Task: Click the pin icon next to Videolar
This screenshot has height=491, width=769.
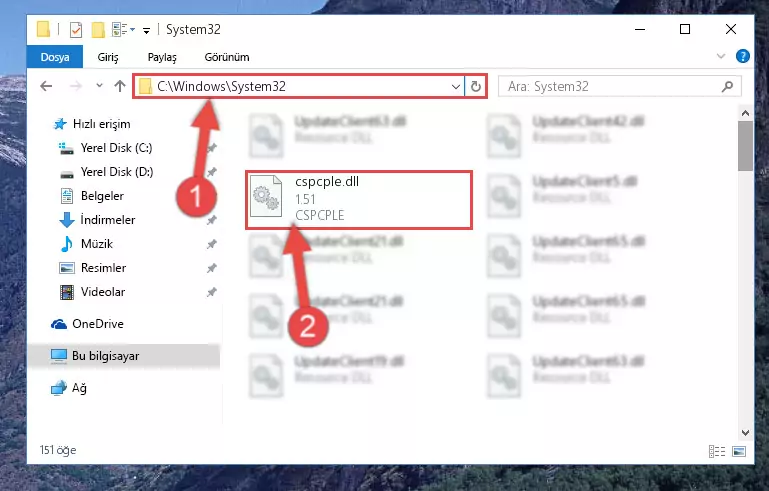Action: coord(212,292)
